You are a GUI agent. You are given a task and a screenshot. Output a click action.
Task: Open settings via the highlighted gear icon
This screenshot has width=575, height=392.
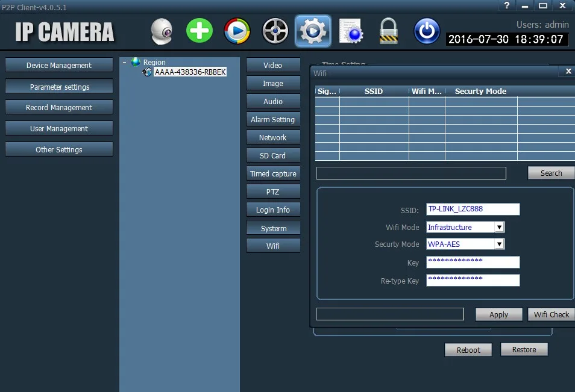point(313,31)
